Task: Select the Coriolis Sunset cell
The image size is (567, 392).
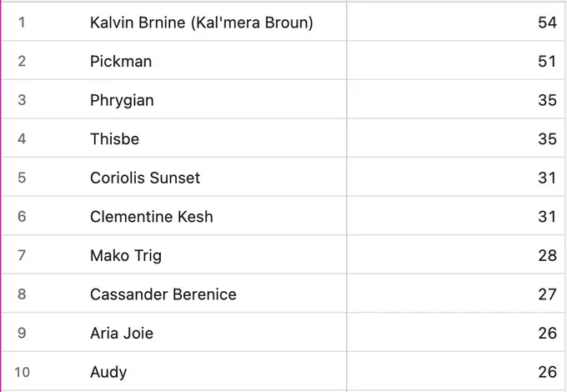Action: pos(145,178)
